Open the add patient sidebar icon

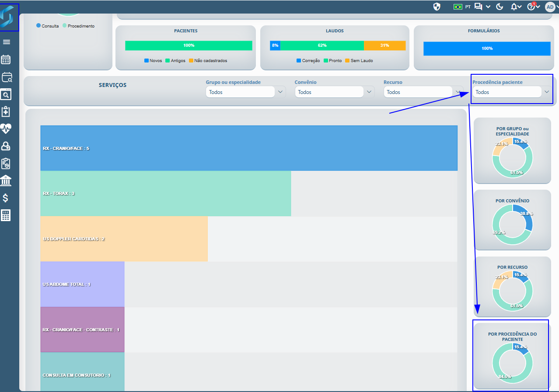click(x=6, y=146)
